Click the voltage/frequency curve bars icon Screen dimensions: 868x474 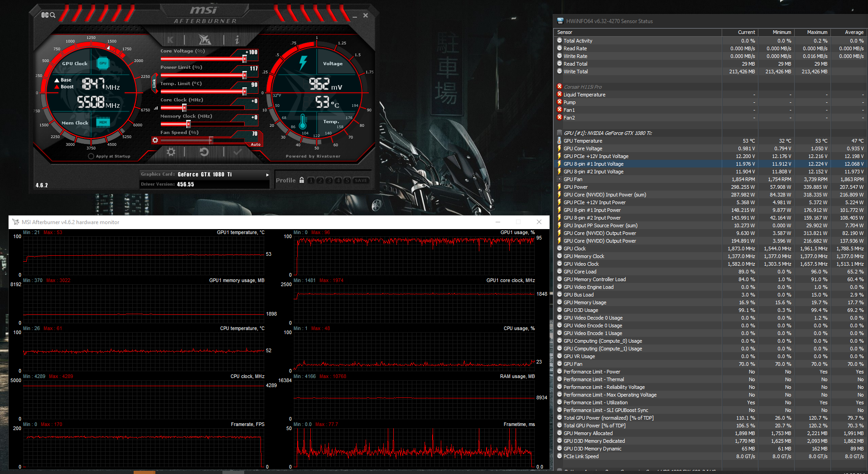[x=156, y=108]
